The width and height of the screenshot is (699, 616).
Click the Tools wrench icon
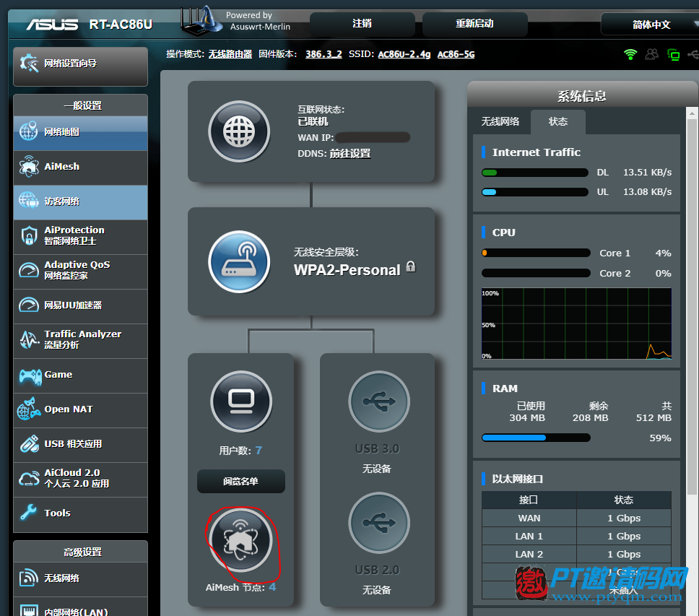[29, 513]
